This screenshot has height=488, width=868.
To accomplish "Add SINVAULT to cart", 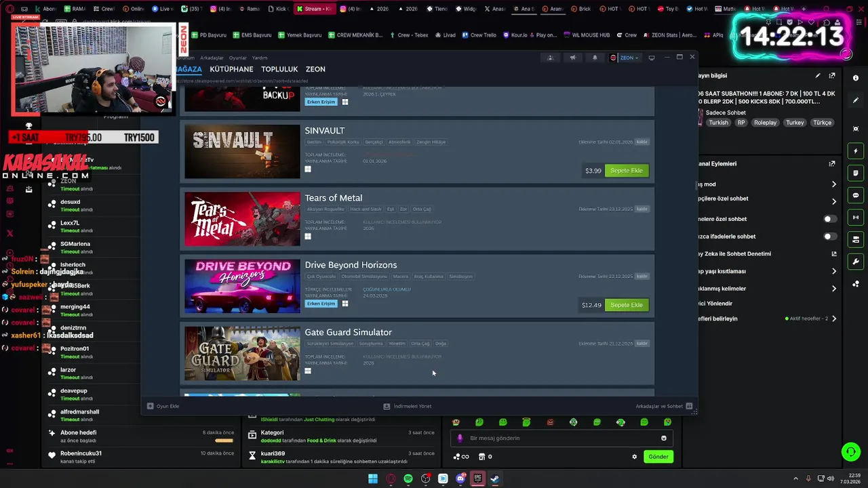I will click(x=627, y=170).
